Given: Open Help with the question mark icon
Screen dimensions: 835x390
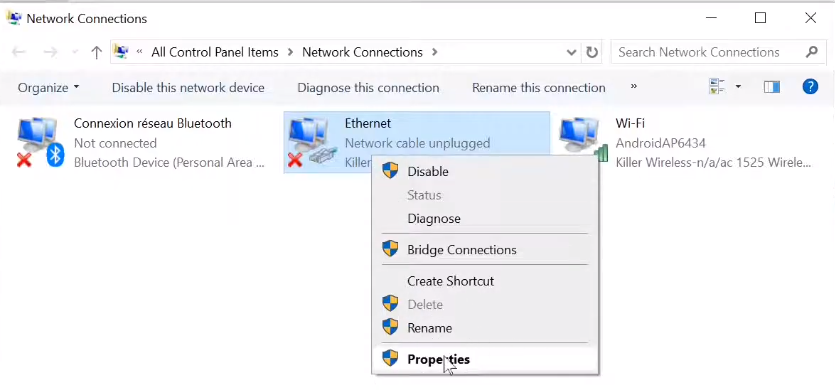Looking at the screenshot, I should tap(810, 86).
